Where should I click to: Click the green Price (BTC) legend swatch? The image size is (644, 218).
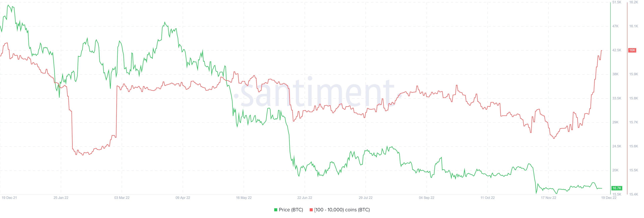point(276,210)
